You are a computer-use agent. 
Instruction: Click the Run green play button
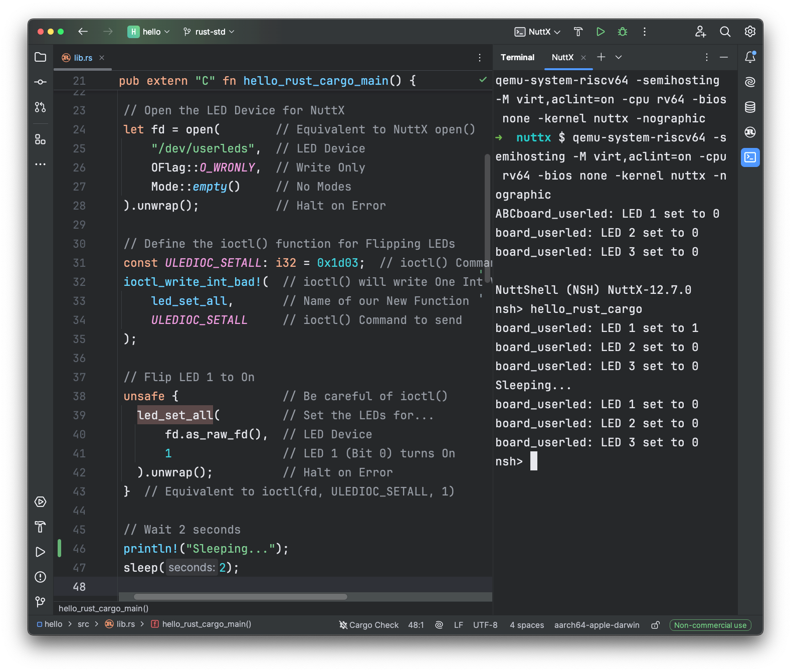(x=600, y=32)
